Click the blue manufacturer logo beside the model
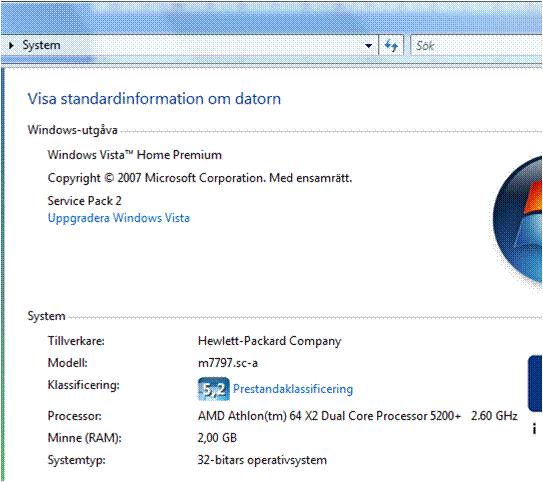This screenshot has height=482, width=543. pos(535,383)
